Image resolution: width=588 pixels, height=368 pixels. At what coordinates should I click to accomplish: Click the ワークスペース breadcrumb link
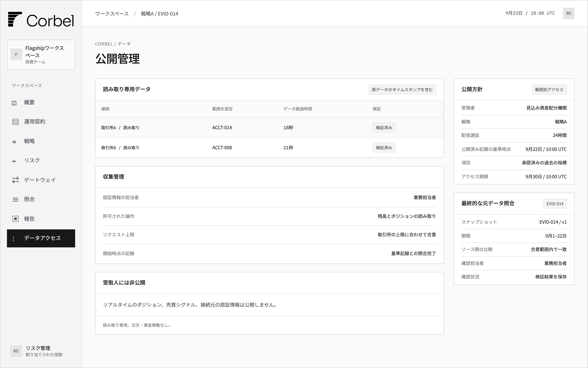coord(112,14)
